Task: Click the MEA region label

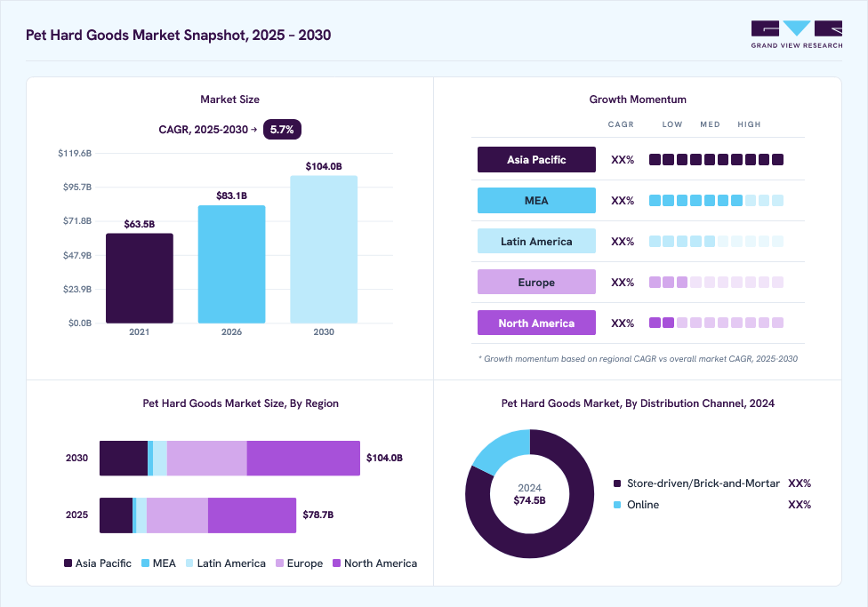Action: pyautogui.click(x=536, y=200)
